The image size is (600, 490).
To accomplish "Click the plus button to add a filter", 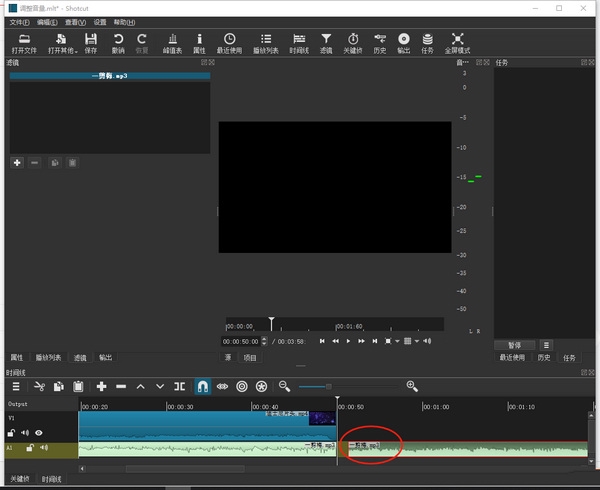I will (17, 162).
